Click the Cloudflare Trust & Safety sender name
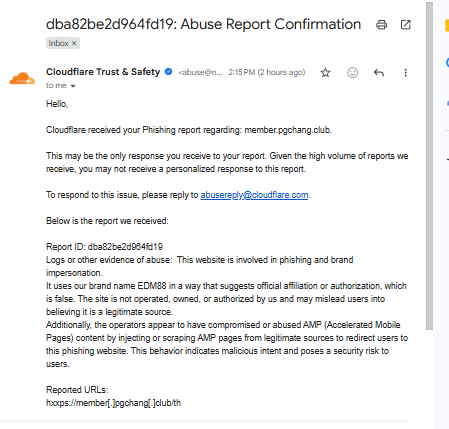The height and width of the screenshot is (429, 449). click(x=103, y=72)
